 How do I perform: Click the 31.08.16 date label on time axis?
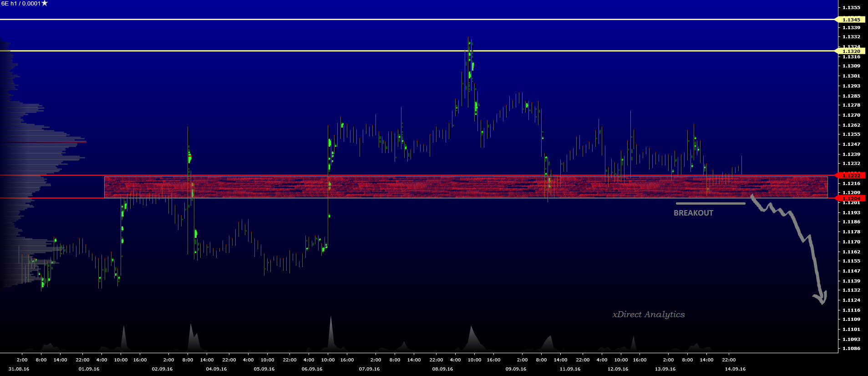(19, 369)
